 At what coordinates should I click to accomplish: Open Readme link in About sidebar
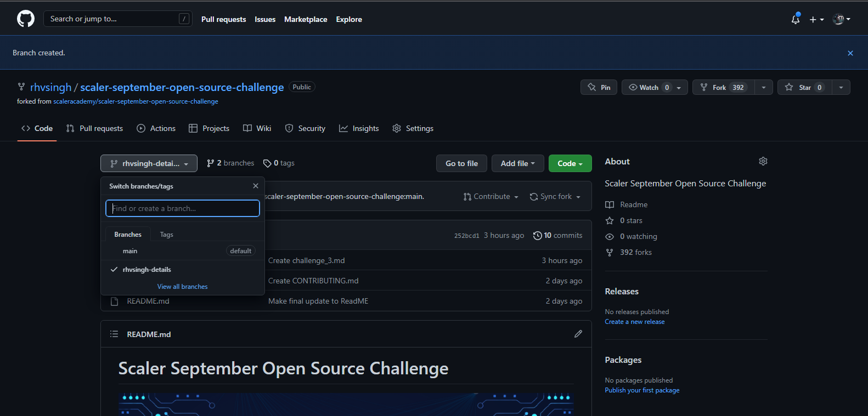(x=626, y=204)
